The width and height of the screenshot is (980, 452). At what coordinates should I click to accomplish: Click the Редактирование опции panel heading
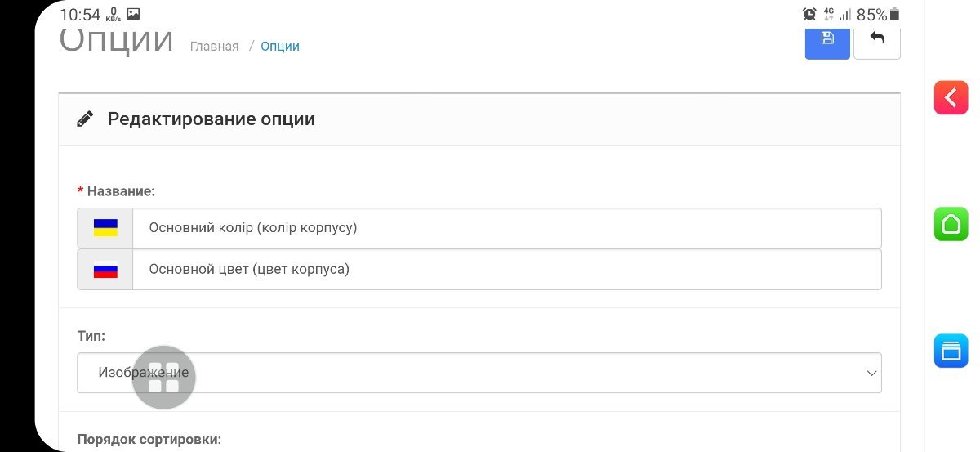pyautogui.click(x=212, y=119)
